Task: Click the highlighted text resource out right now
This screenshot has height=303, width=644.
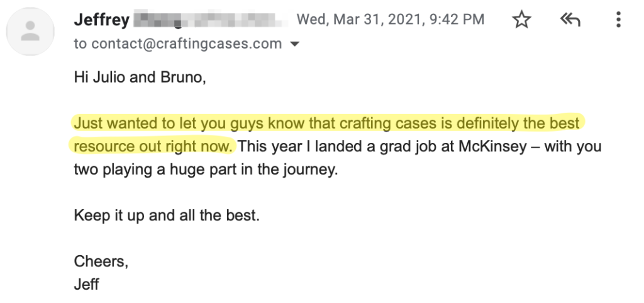Action: pos(153,146)
